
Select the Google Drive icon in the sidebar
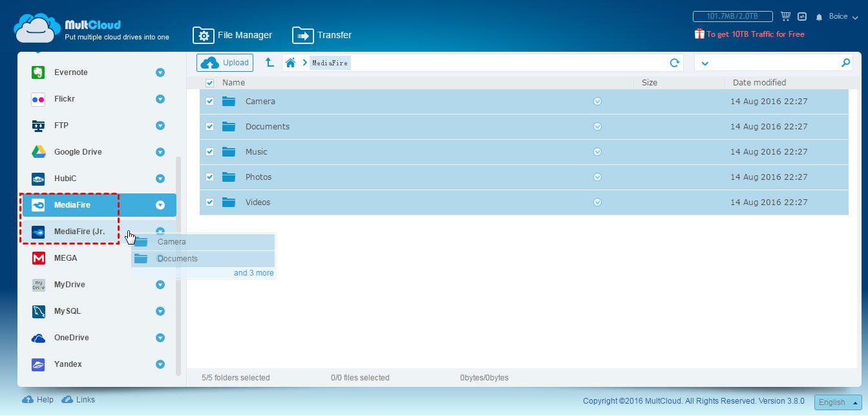pos(38,152)
